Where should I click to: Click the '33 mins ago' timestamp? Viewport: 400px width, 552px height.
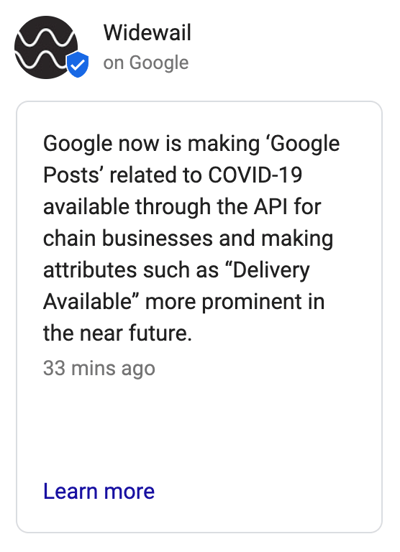(x=99, y=369)
